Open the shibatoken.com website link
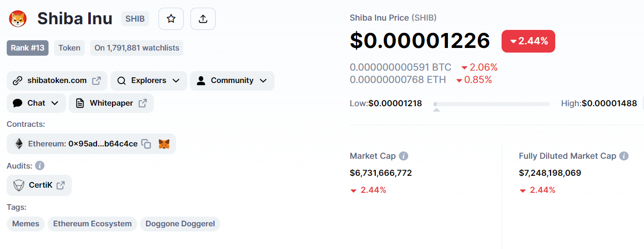 click(x=57, y=81)
